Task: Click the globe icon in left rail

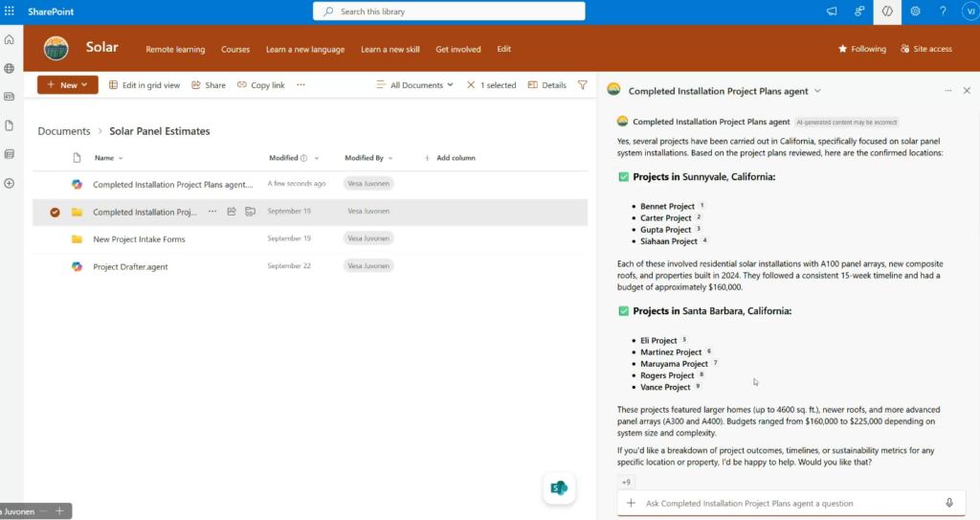Action: pyautogui.click(x=10, y=69)
